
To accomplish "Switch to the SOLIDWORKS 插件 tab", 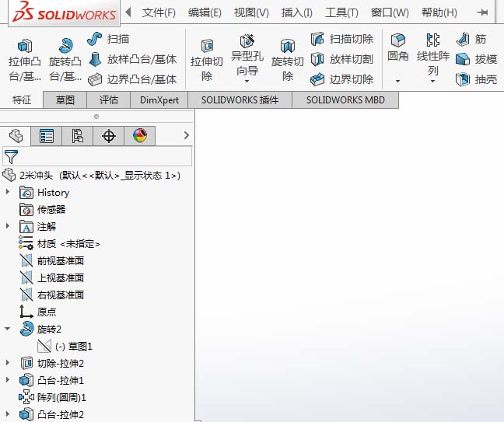I will [x=240, y=100].
